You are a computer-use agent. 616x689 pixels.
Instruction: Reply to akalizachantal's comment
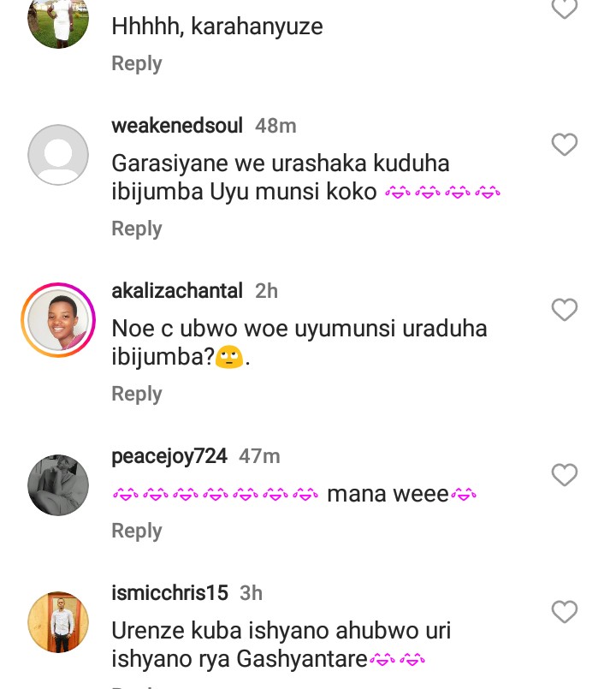click(x=137, y=394)
